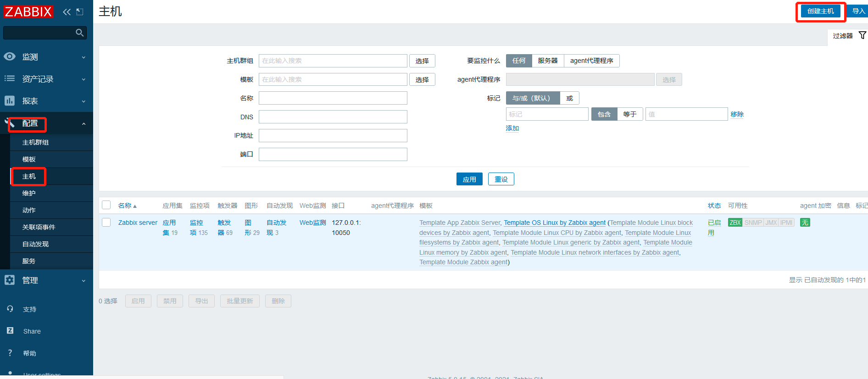Select agent代理程序 monitoring option
Image resolution: width=868 pixels, height=379 pixels.
[x=591, y=61]
